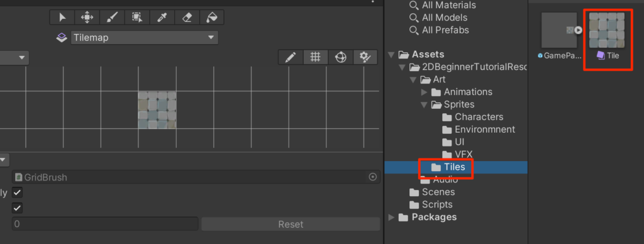Activate the Flood Fill bucket tool

pos(211,17)
